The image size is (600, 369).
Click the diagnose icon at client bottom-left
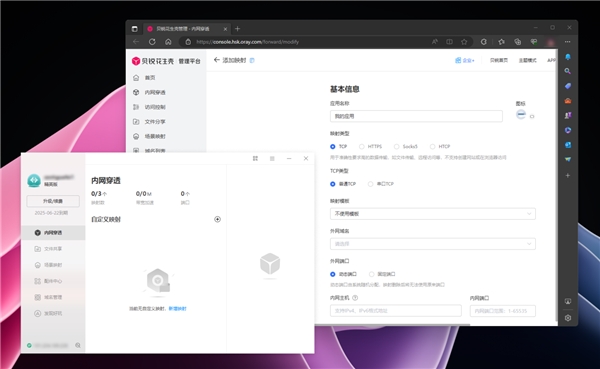[78, 345]
